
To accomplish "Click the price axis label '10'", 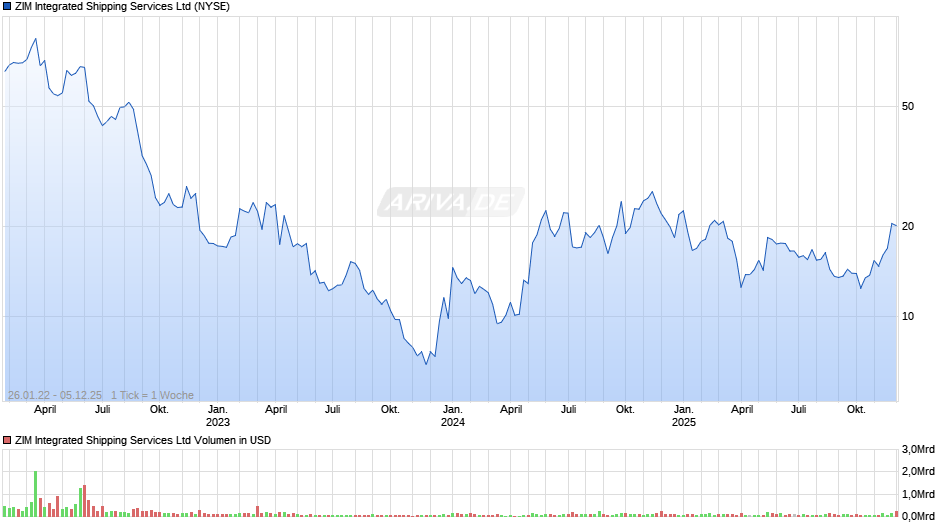I will (908, 316).
